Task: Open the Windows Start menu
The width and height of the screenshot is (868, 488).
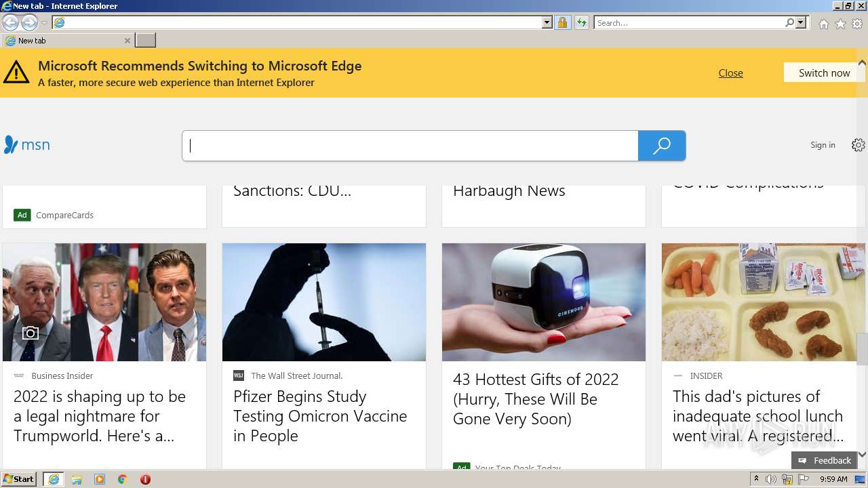Action: click(18, 479)
